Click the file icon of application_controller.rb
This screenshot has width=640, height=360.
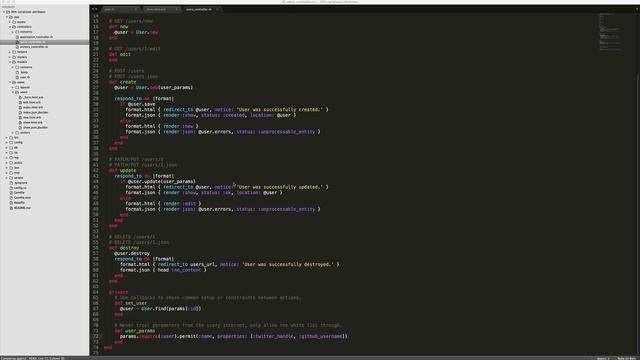[17, 37]
